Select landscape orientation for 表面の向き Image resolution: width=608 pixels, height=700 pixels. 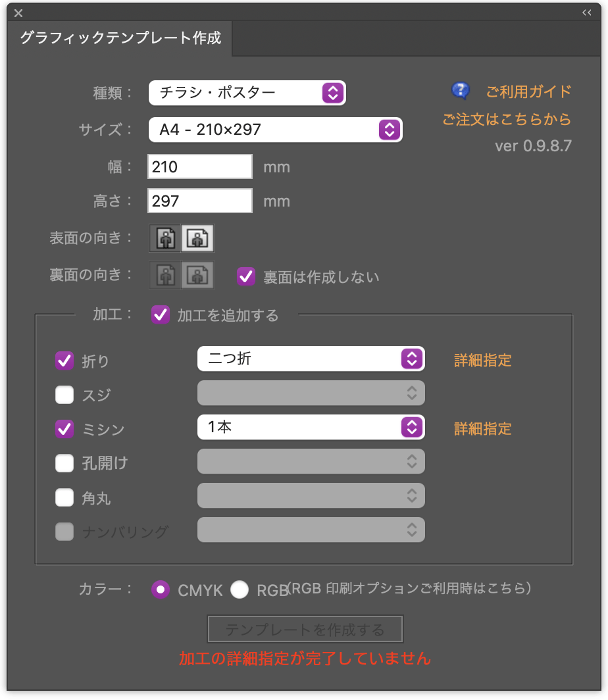pyautogui.click(x=197, y=239)
